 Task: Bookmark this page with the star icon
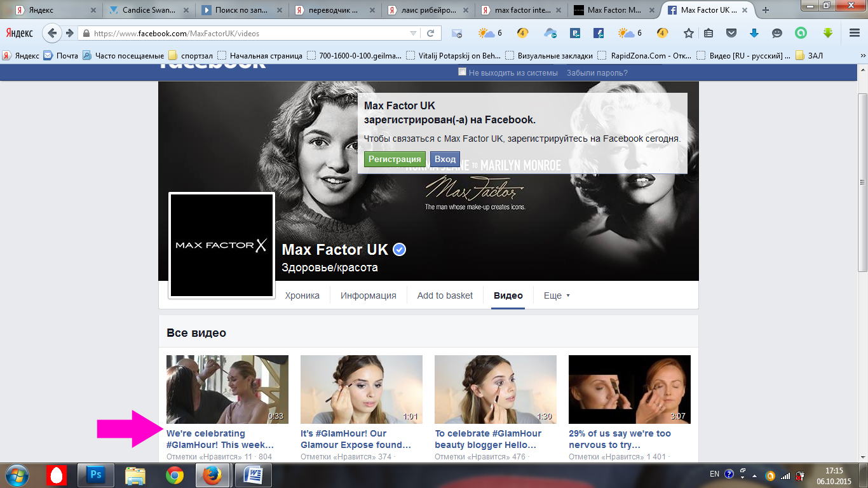pyautogui.click(x=689, y=33)
